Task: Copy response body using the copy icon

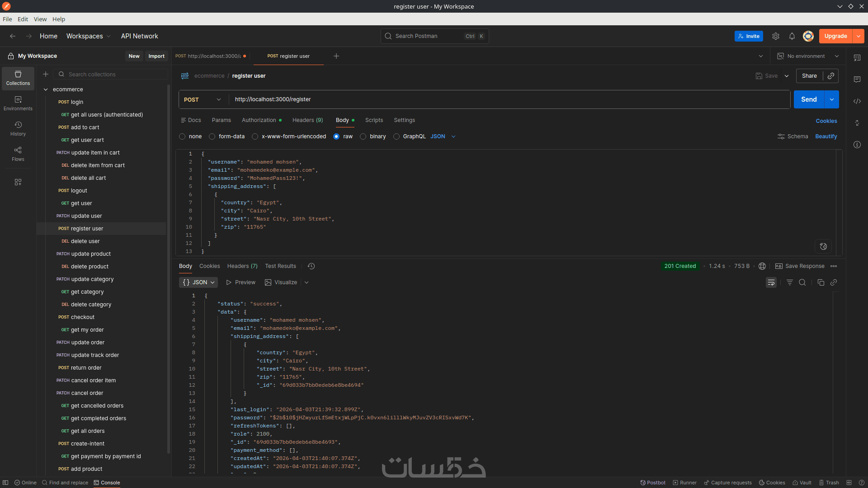Action: [x=821, y=282]
